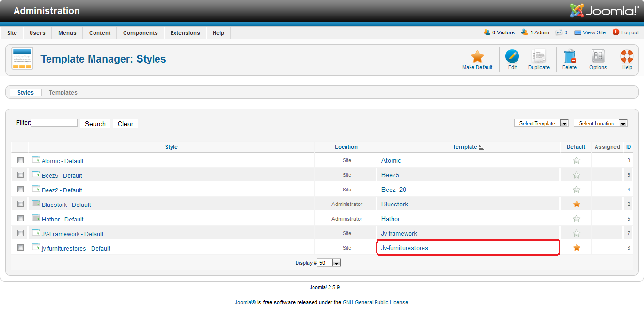Click the Delete trash icon
The height and width of the screenshot is (316, 644).
pyautogui.click(x=569, y=57)
